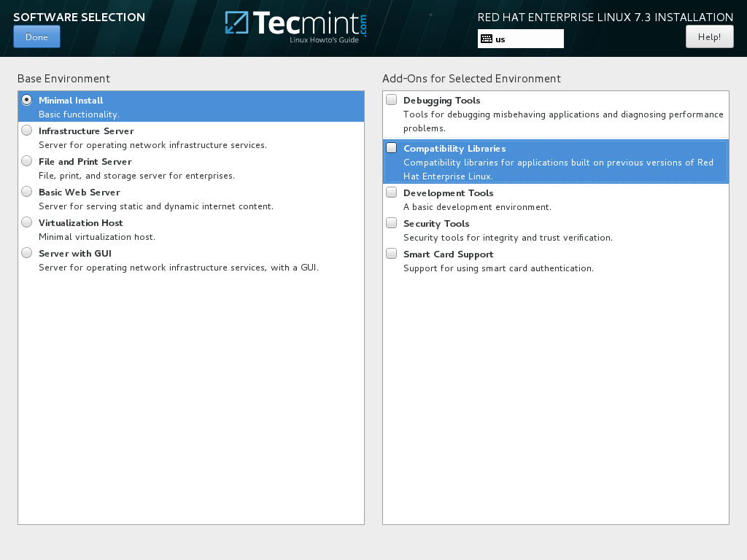The image size is (747, 560).
Task: Select the Infrastructure Server environment
Action: pos(26,130)
